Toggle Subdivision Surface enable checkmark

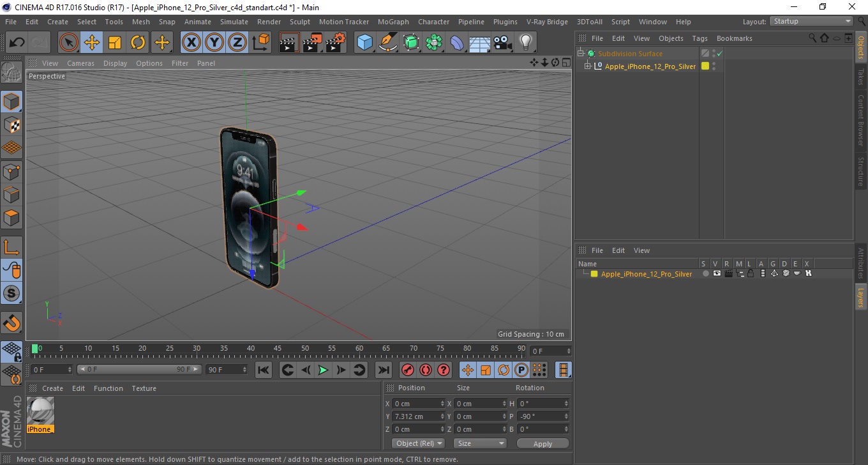[x=720, y=54]
